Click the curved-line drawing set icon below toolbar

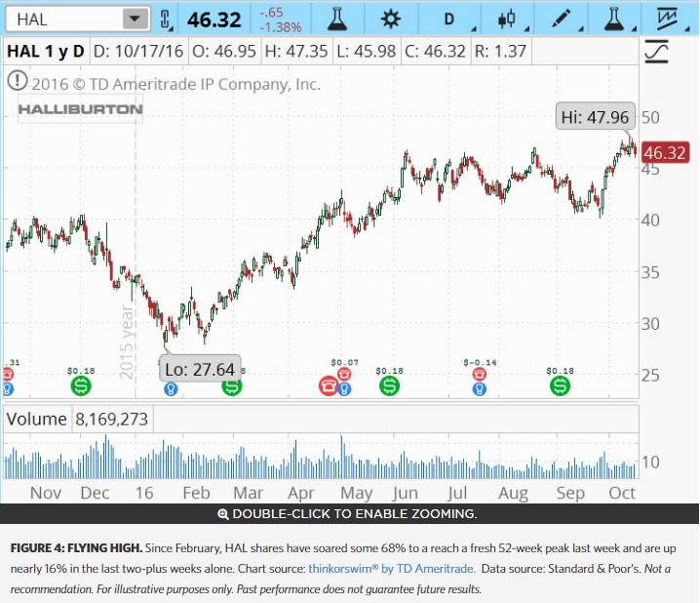657,51
